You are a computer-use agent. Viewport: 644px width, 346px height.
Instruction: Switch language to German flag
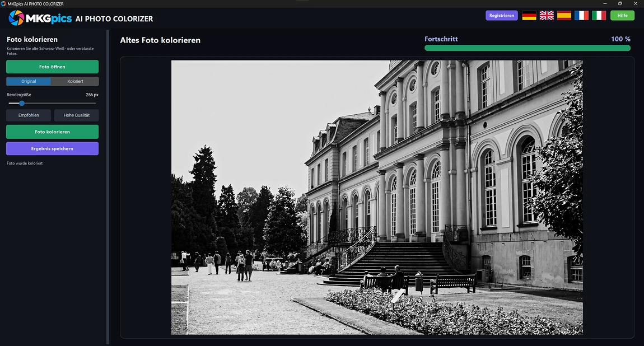529,16
